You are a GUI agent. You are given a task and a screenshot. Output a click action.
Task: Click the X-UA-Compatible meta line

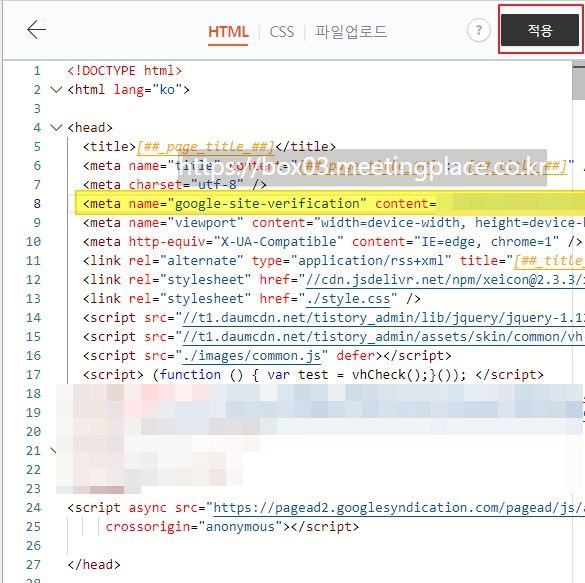pyautogui.click(x=332, y=242)
